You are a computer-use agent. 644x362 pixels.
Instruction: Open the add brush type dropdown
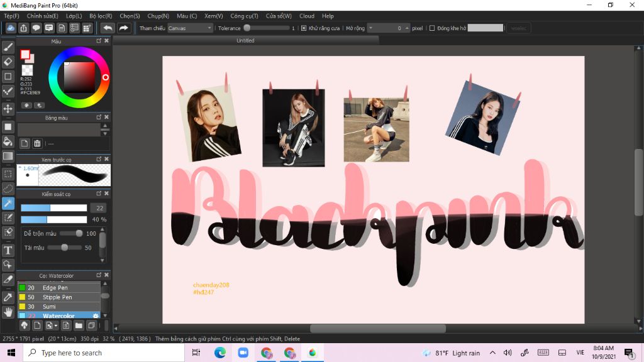[52, 326]
